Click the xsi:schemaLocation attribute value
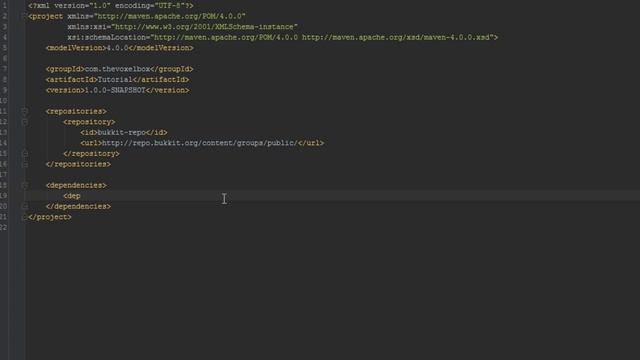Image resolution: width=640 pixels, height=360 pixels. [x=322, y=38]
